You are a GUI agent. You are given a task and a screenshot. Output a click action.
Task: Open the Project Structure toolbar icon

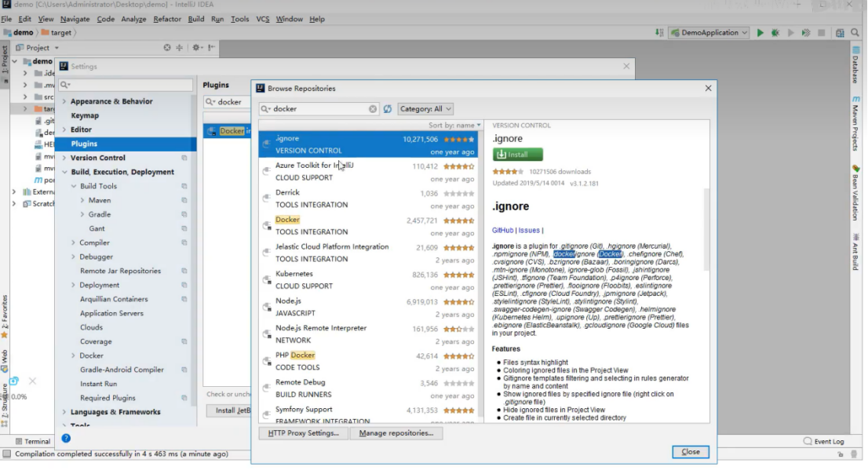[840, 33]
